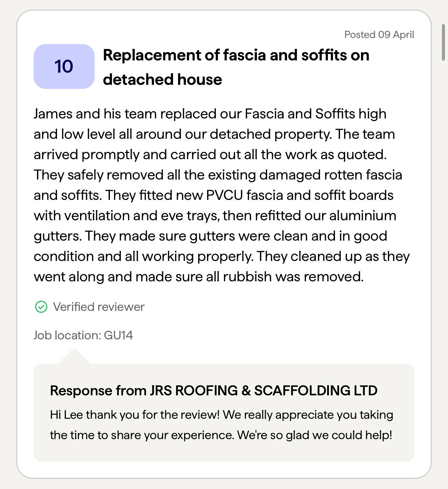448x489 pixels.
Task: Click the green verified checkmark icon
Action: 41,307
